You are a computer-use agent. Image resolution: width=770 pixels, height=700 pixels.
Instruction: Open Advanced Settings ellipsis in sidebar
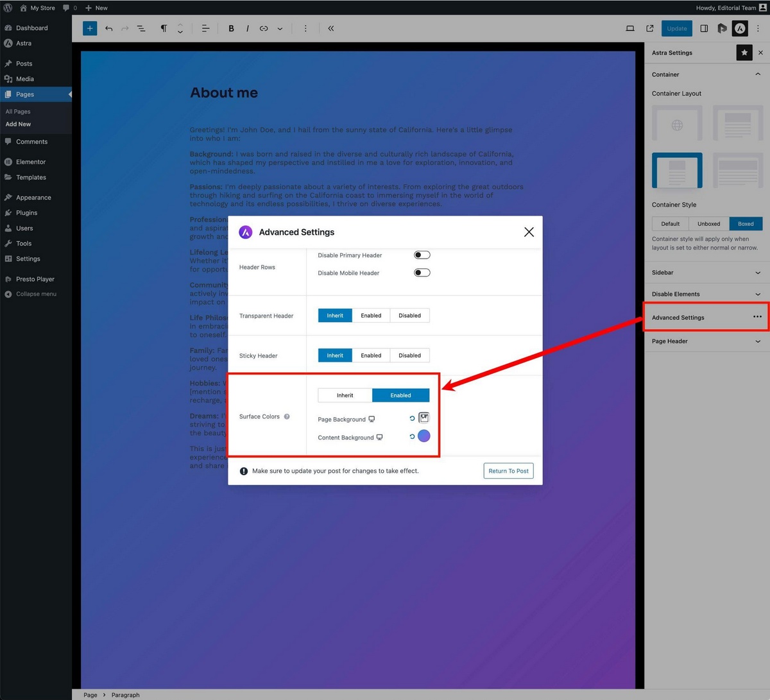[757, 317]
